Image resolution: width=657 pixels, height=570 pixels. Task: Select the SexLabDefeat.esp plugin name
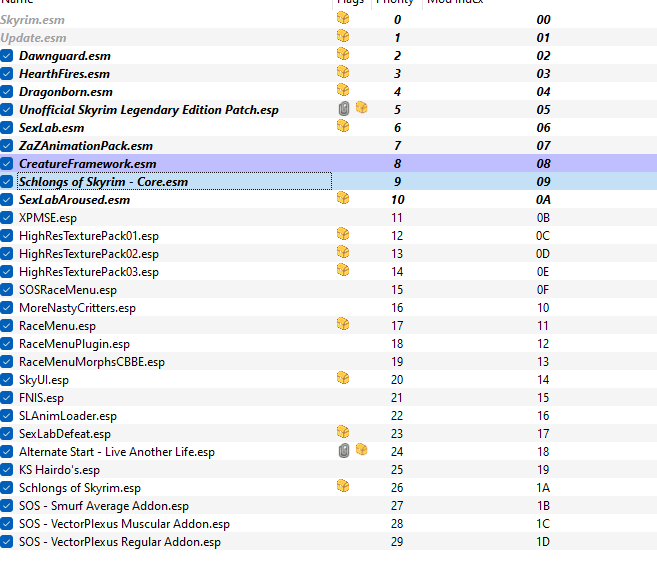[65, 434]
